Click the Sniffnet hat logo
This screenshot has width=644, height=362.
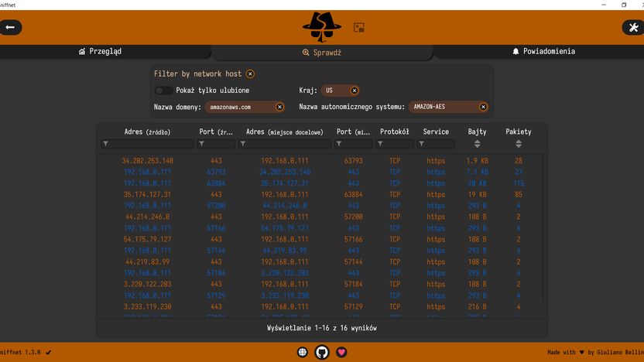click(321, 27)
